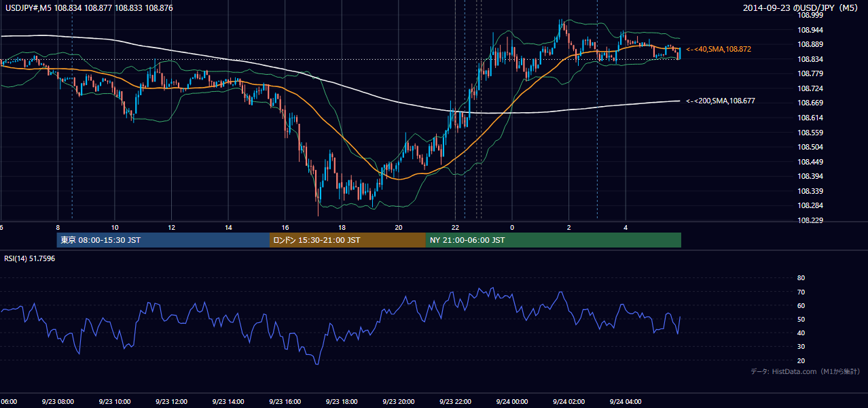This screenshot has width=868, height=408.
Task: Click the bottom time label 9/23 08:00
Action: coord(57,402)
